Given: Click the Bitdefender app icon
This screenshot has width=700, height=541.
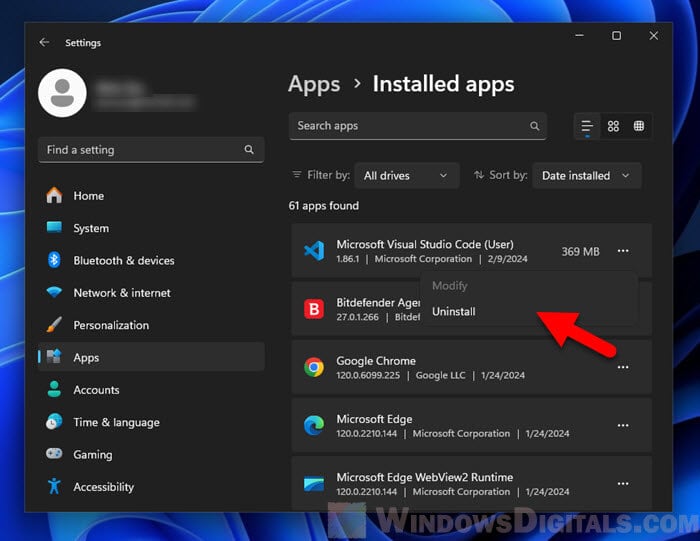Looking at the screenshot, I should [x=314, y=309].
